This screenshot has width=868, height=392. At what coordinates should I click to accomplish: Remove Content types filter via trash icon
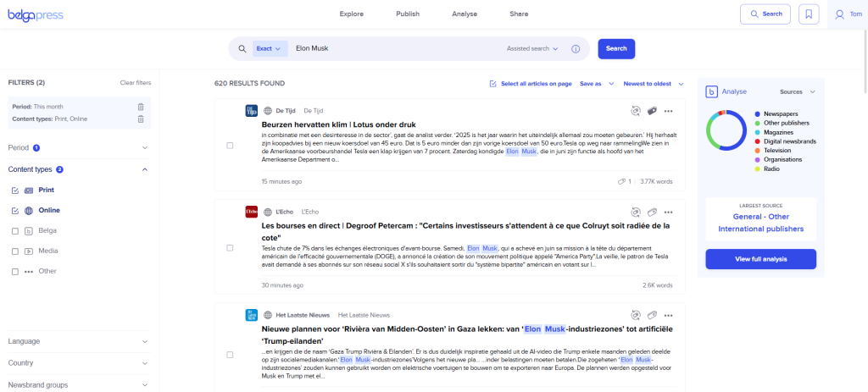[x=141, y=119]
